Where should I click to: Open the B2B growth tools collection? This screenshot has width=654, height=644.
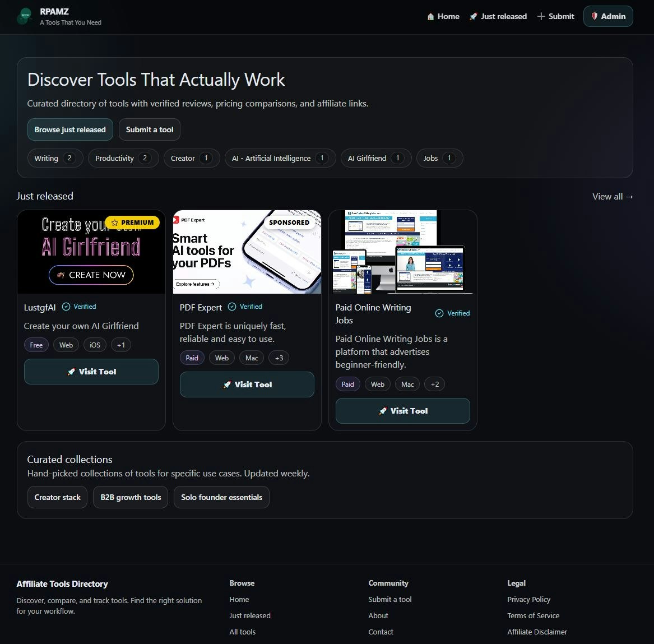[131, 497]
